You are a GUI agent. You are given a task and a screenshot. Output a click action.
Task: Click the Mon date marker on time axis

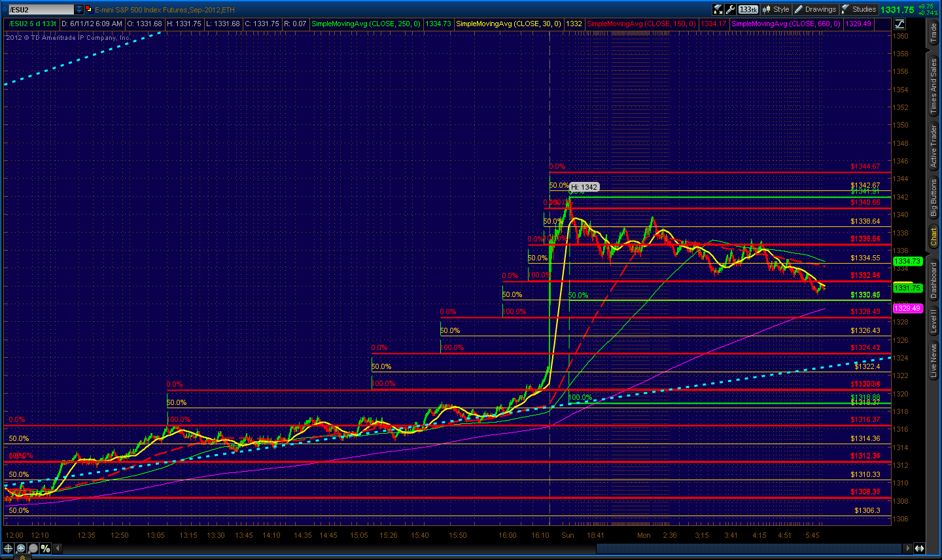[x=644, y=535]
